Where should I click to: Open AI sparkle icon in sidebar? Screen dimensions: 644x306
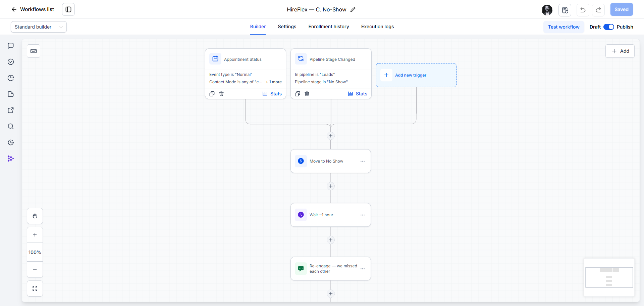click(x=11, y=159)
